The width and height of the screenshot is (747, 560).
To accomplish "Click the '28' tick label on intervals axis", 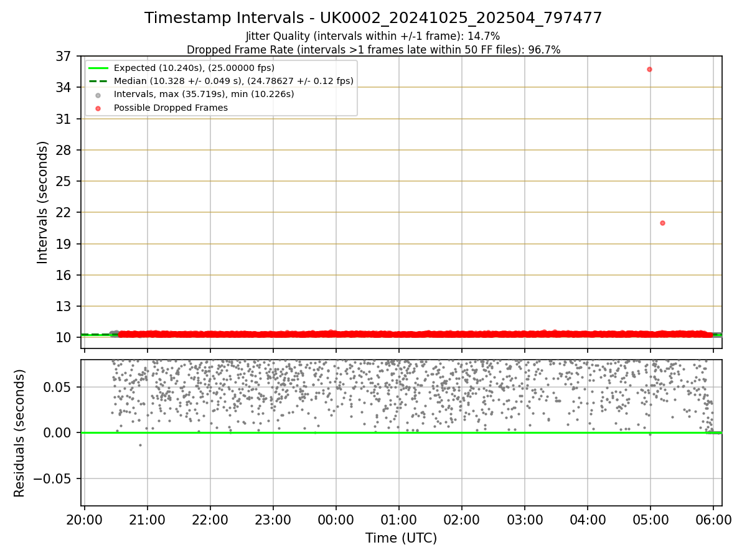I will point(63,150).
